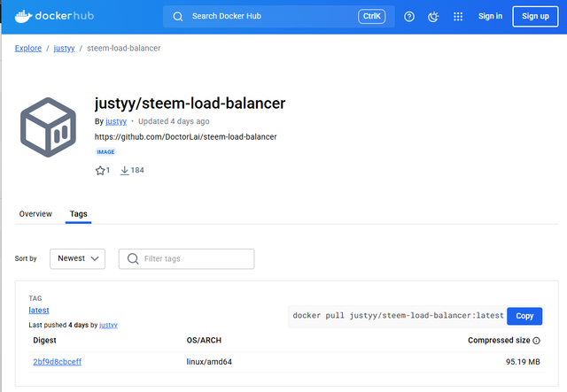Click the Updated 4 days ago text
567x392 pixels.
[x=174, y=121]
